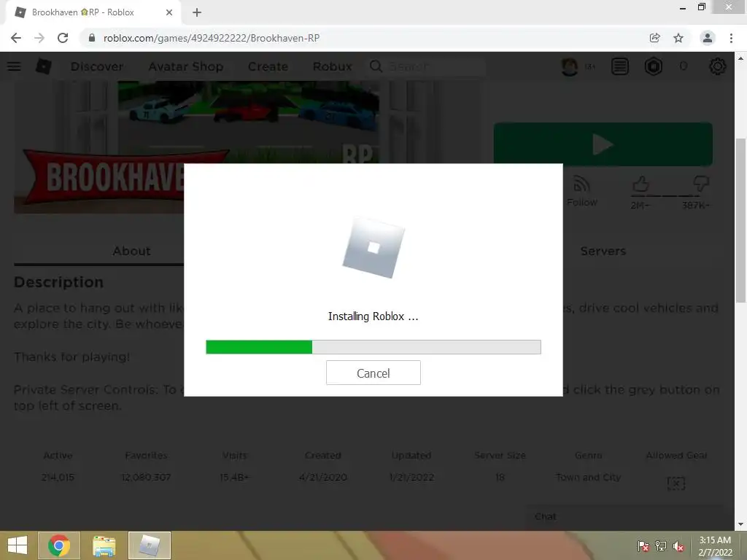Image resolution: width=747 pixels, height=560 pixels.
Task: Open the Roblox settings gear
Action: [718, 66]
